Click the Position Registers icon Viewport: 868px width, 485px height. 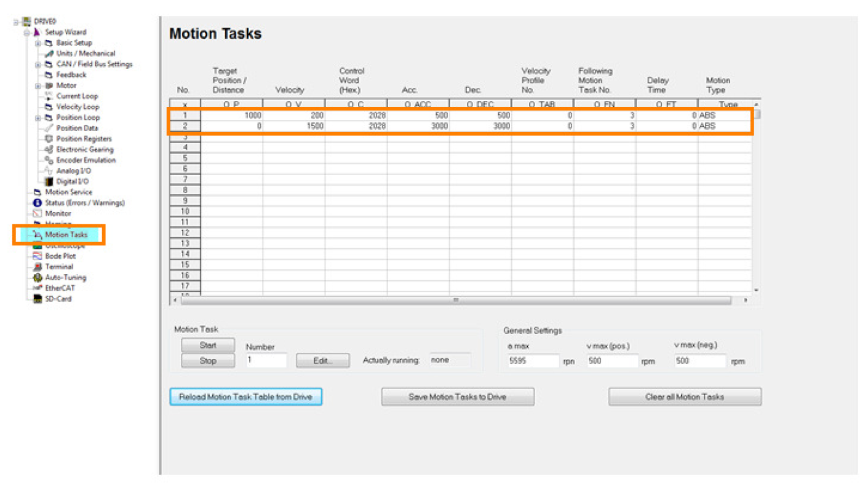tap(49, 139)
